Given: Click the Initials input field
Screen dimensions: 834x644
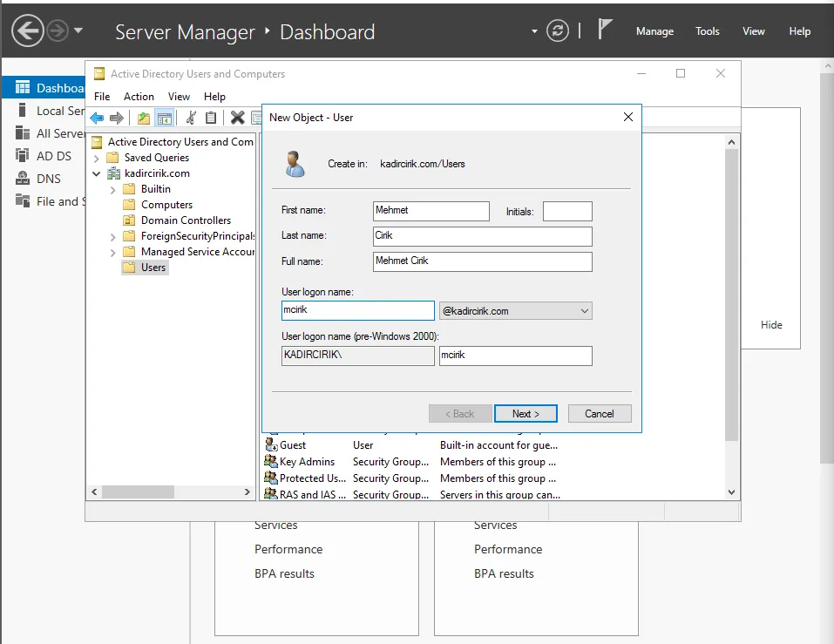Looking at the screenshot, I should point(567,211).
